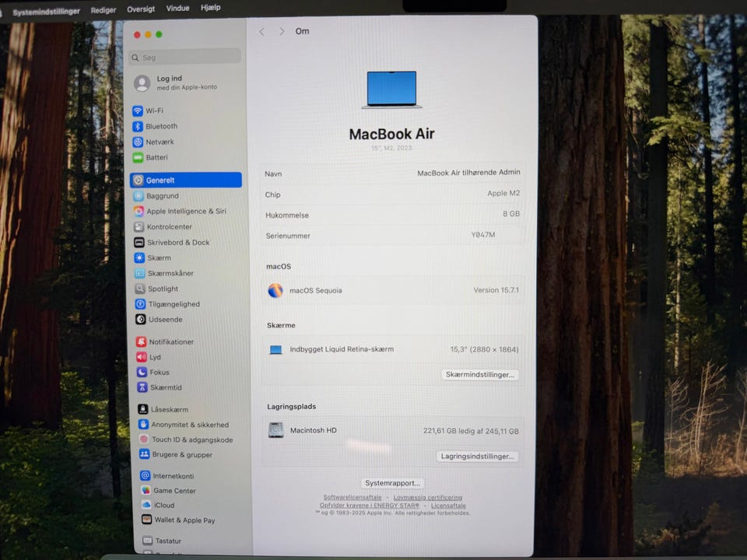The width and height of the screenshot is (747, 560).
Task: Go back with the left chevron
Action: [261, 31]
